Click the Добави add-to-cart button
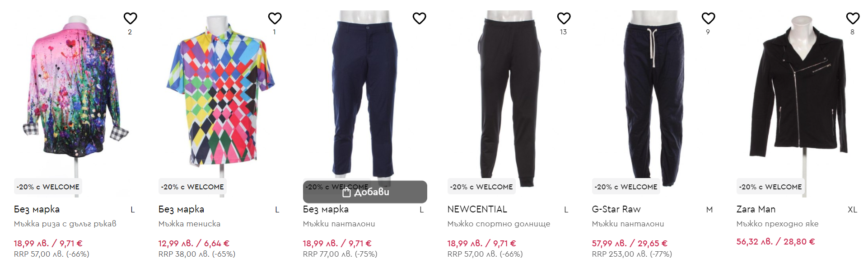The height and width of the screenshot is (268, 868). point(365,192)
